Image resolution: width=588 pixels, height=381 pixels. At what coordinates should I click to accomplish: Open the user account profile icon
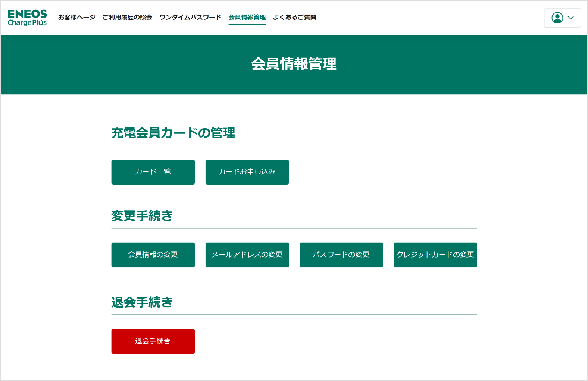click(557, 18)
